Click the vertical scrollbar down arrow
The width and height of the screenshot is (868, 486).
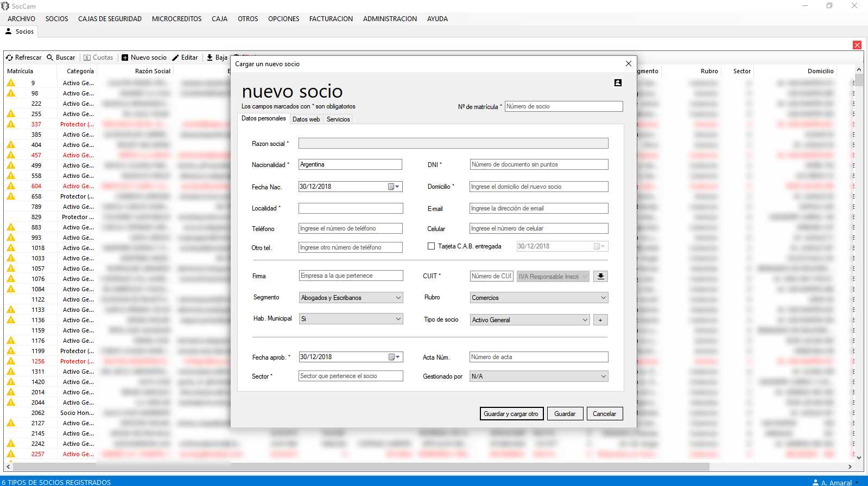coord(859,457)
